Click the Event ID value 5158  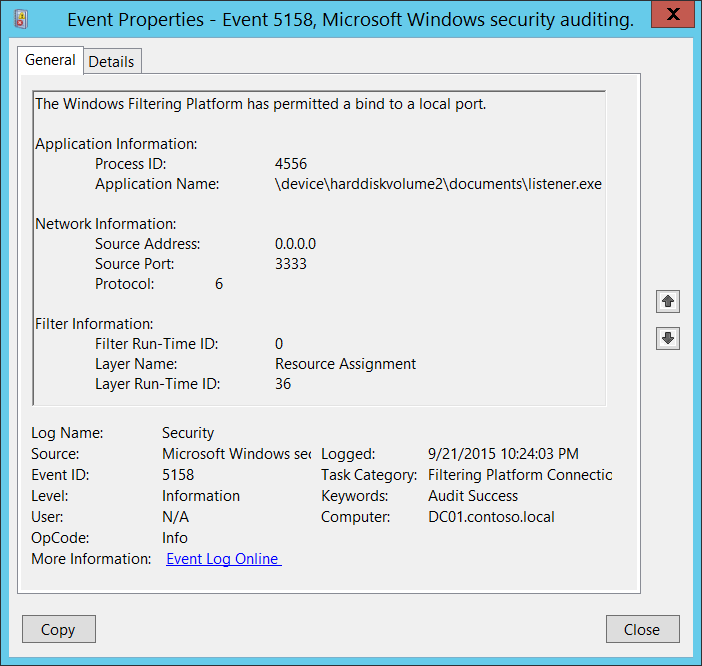[x=178, y=475]
